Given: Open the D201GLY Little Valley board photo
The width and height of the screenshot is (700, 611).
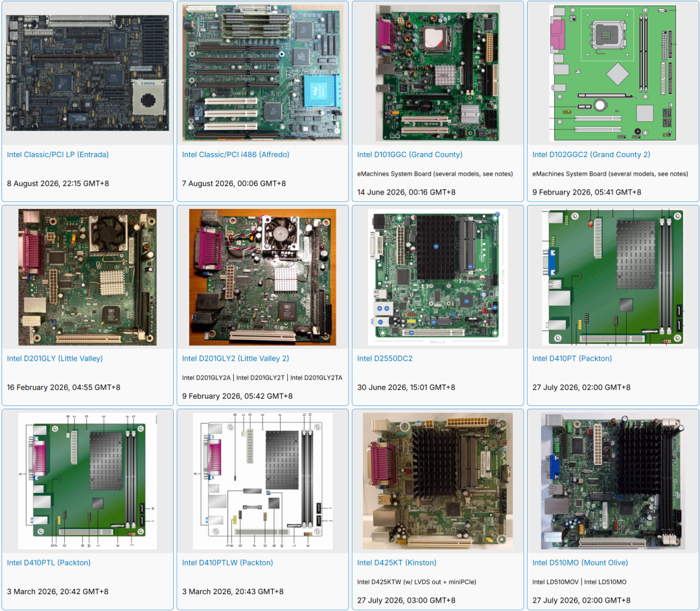Looking at the screenshot, I should click(87, 277).
